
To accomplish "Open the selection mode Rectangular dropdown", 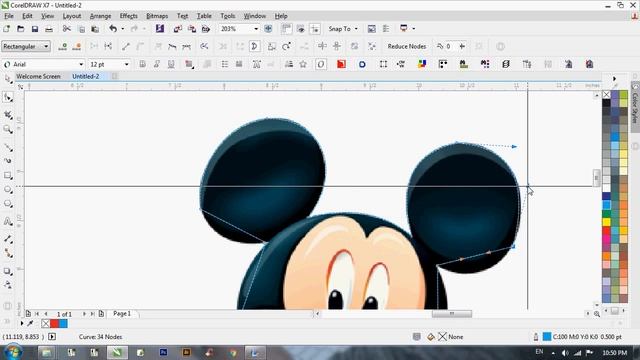I will click(x=26, y=47).
